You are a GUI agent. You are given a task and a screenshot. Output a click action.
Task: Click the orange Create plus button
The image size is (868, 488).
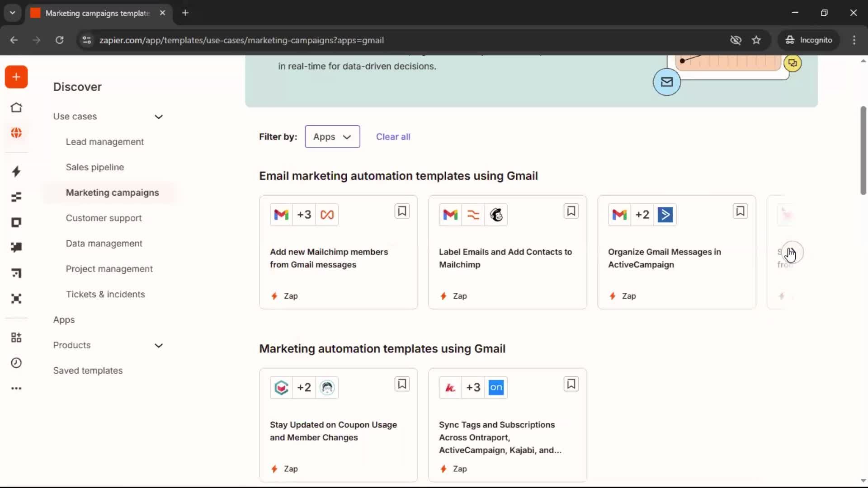16,77
